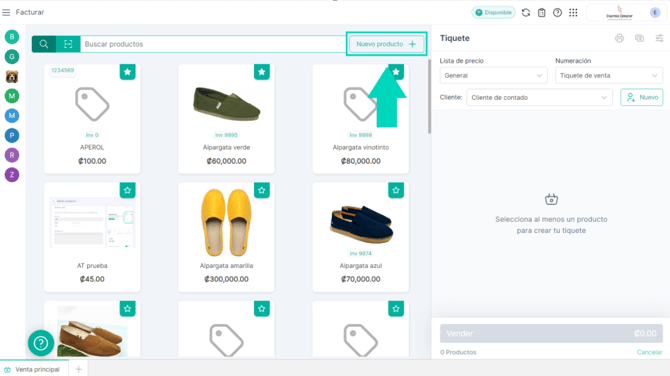
Task: Open the Lista de precio General dropdown
Action: pyautogui.click(x=494, y=76)
